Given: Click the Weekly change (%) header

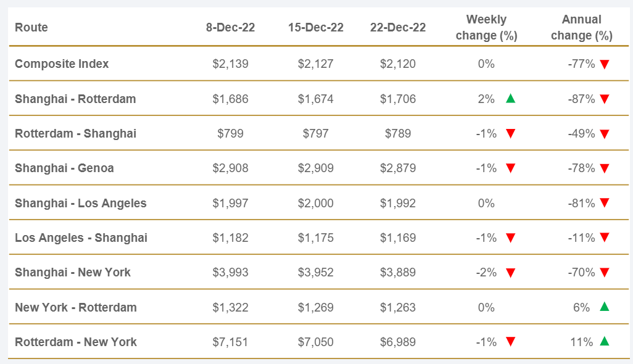Looking at the screenshot, I should pos(486,28).
